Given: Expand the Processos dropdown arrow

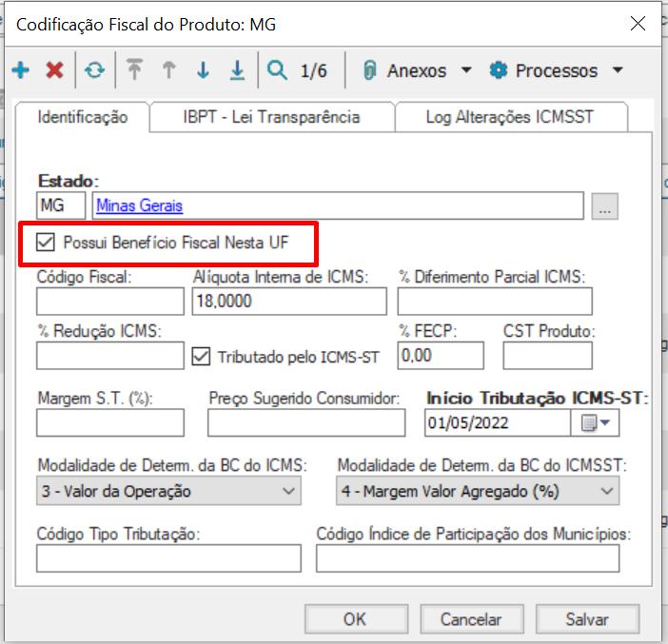Looking at the screenshot, I should [x=618, y=69].
